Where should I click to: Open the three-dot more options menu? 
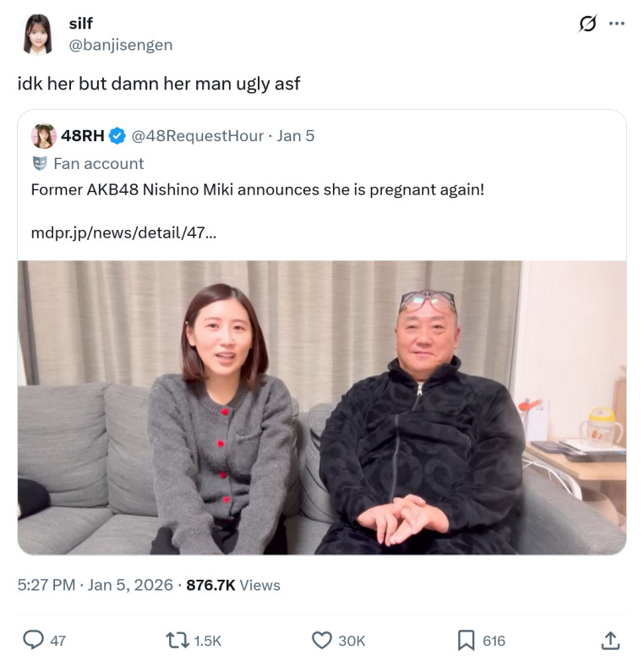616,24
